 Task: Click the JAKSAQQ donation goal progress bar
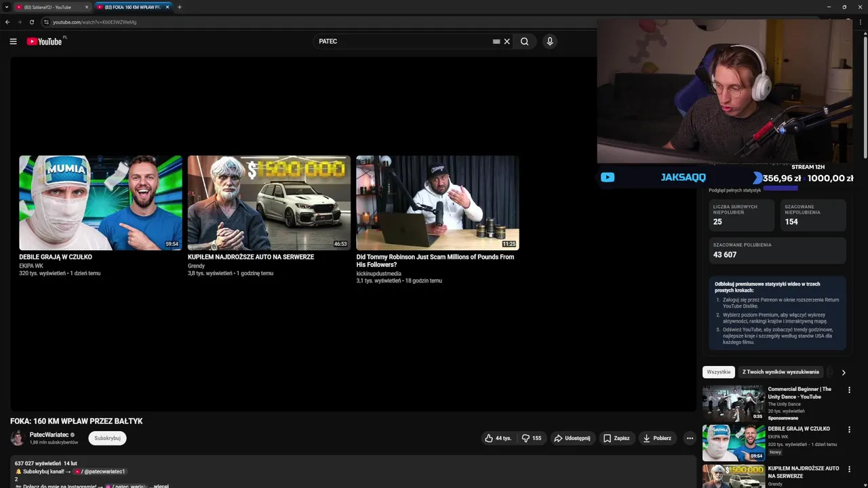(x=780, y=188)
